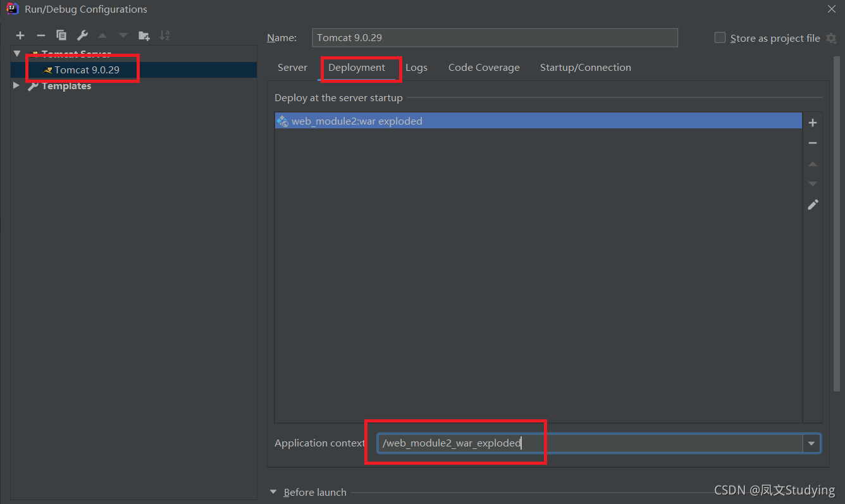The height and width of the screenshot is (504, 845).
Task: Edit artifact with pencil icon
Action: [x=813, y=204]
